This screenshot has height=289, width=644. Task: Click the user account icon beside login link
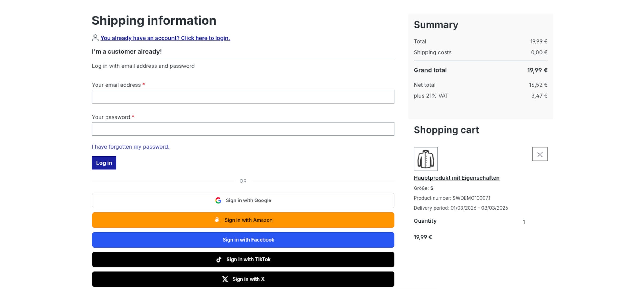[x=95, y=38]
